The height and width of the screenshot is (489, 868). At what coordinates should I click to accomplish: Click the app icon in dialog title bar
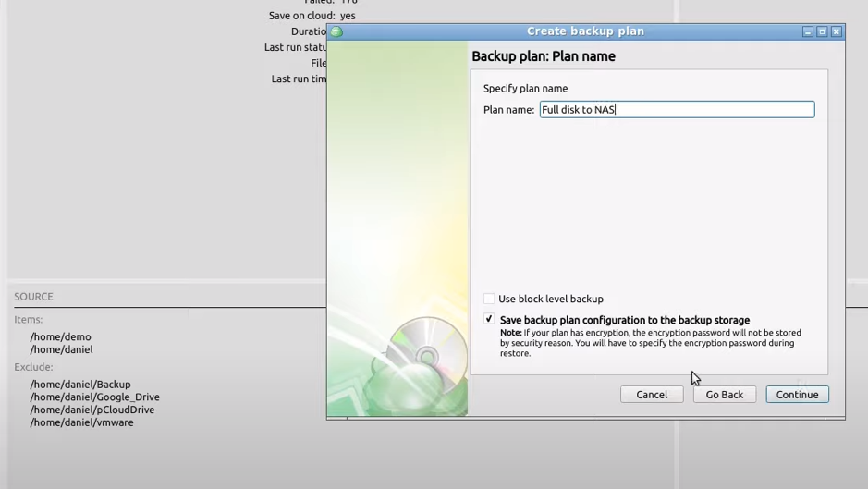click(336, 31)
